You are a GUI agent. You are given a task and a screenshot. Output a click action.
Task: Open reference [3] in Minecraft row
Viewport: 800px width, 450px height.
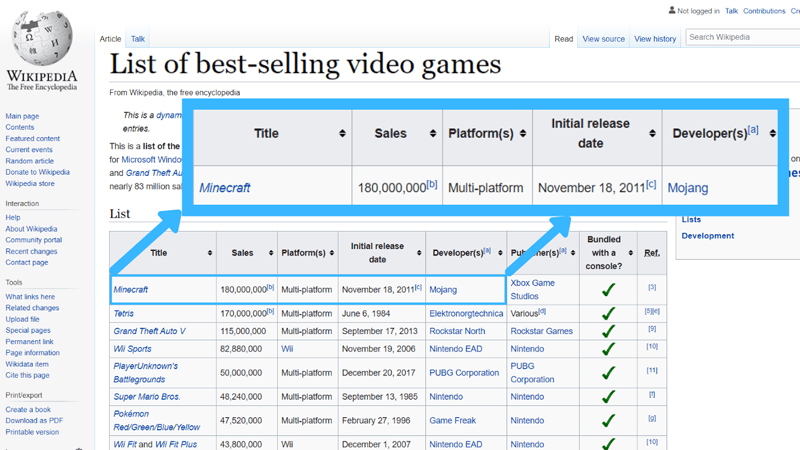click(x=652, y=287)
